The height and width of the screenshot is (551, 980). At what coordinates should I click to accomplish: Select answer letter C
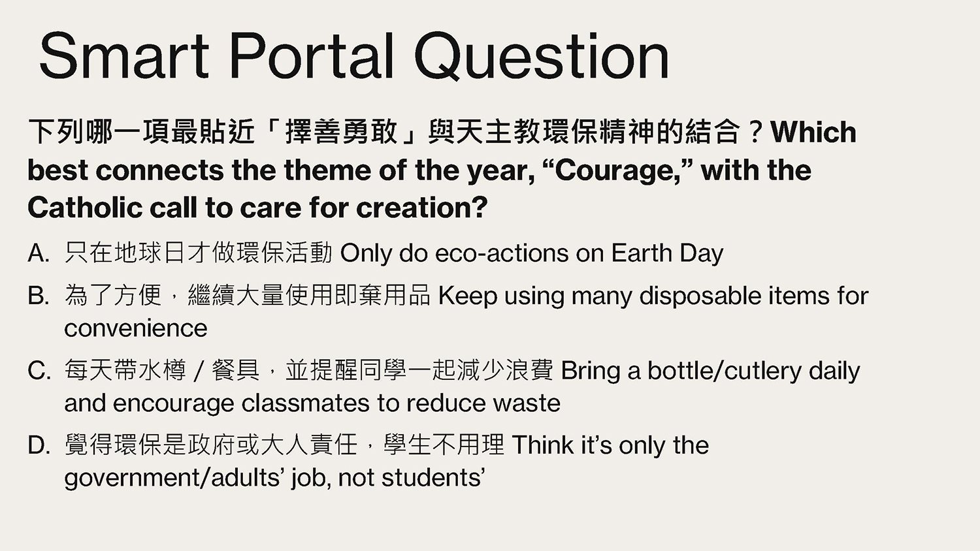pos(39,371)
